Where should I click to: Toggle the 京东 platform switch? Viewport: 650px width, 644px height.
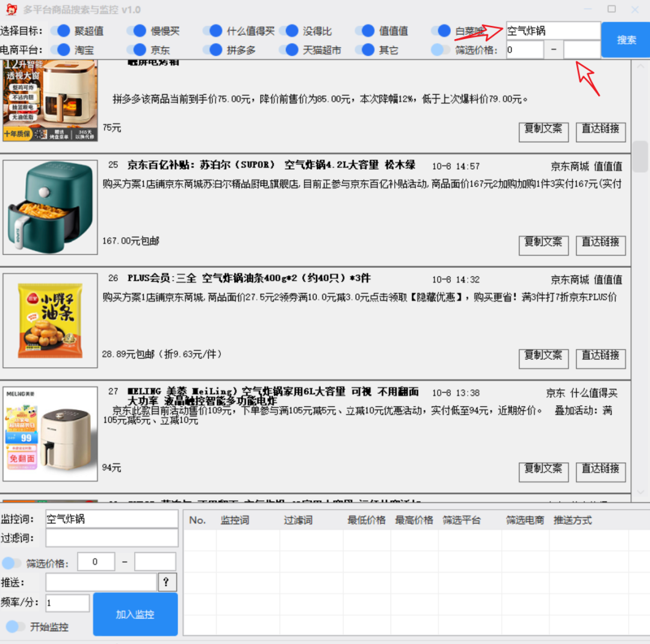point(137,50)
